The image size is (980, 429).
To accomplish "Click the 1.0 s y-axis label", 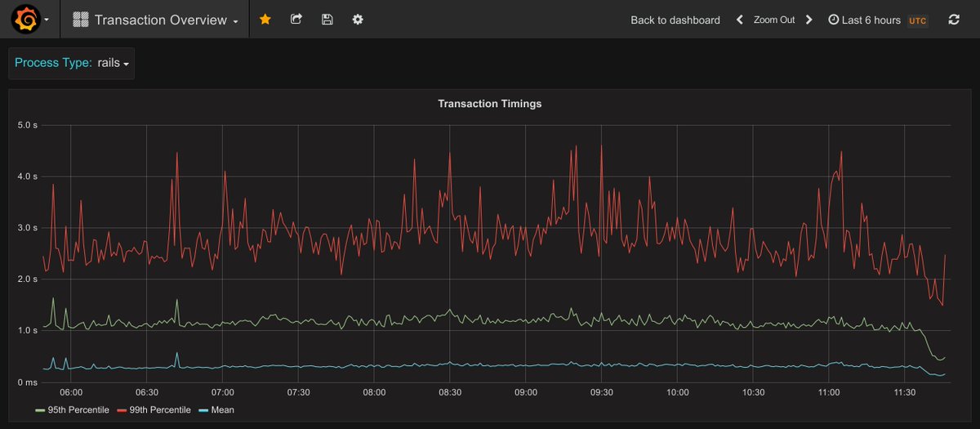I will pos(28,331).
